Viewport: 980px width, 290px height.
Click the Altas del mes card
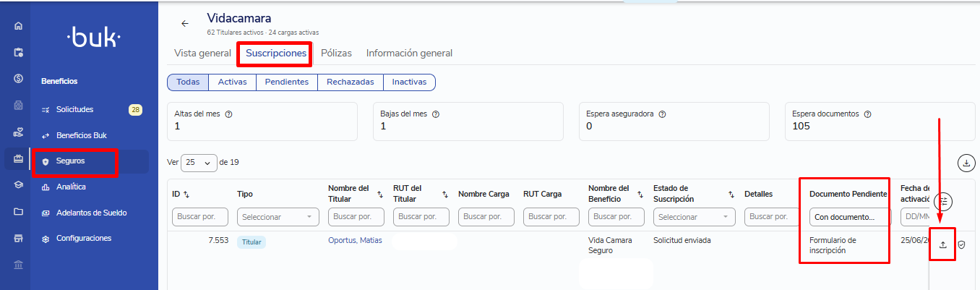pyautogui.click(x=262, y=121)
